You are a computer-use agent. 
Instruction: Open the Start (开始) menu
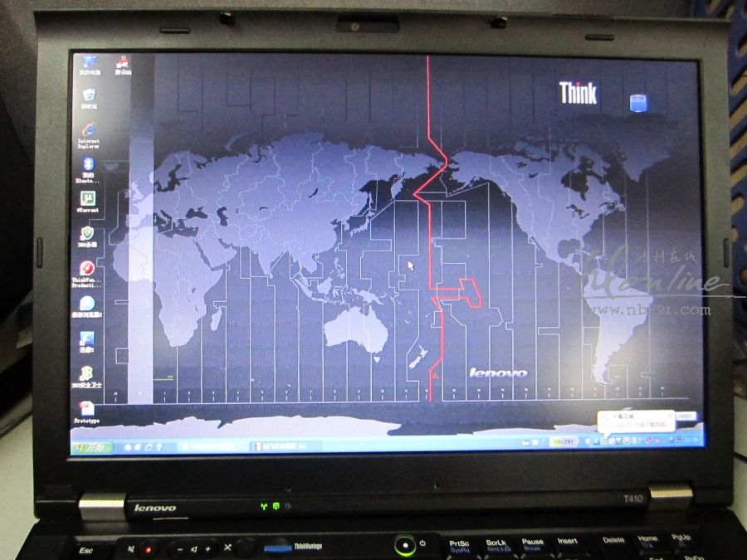click(x=92, y=448)
